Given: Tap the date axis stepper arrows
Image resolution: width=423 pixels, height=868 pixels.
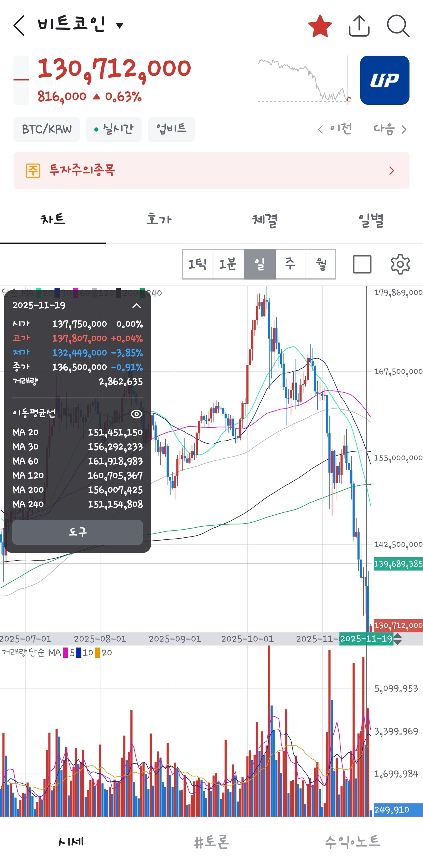Looking at the screenshot, I should click(x=398, y=639).
